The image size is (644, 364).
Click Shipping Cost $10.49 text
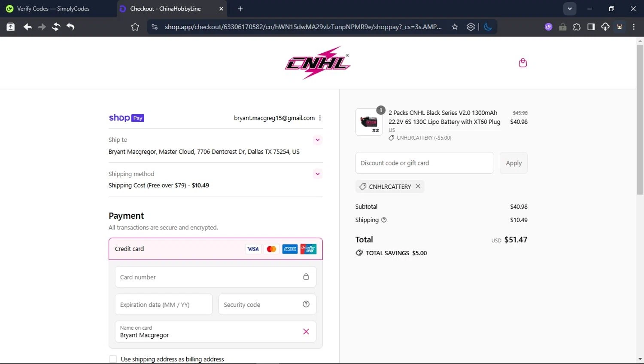coord(159,186)
